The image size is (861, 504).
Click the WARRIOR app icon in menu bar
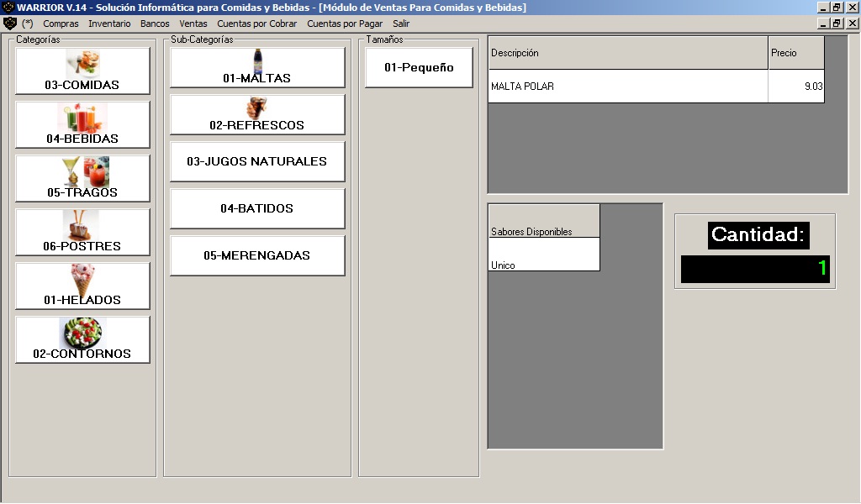10,24
